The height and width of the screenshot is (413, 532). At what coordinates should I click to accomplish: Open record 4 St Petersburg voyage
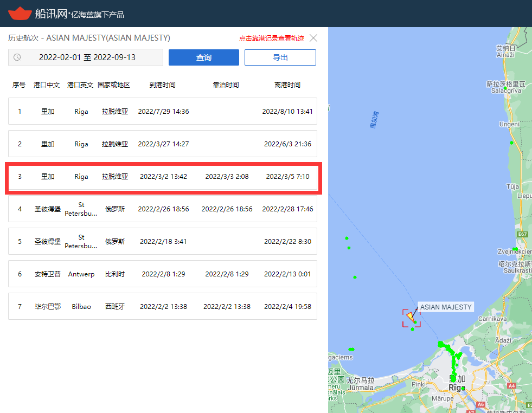click(x=163, y=209)
